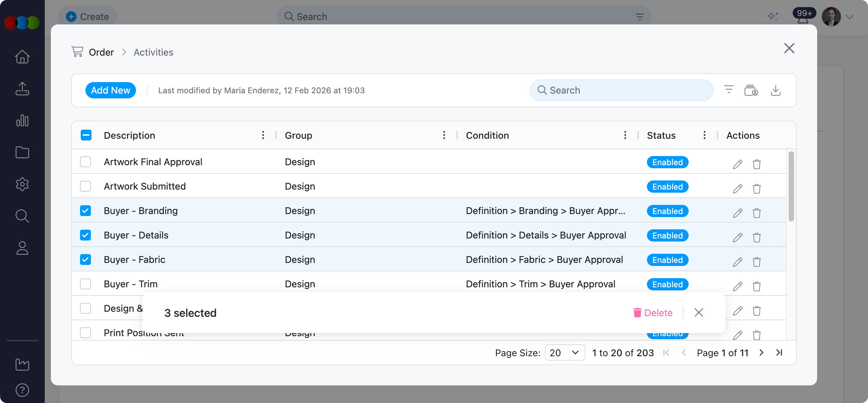Viewport: 868px width, 403px height.
Task: Open the Description column options menu
Action: [x=263, y=135]
